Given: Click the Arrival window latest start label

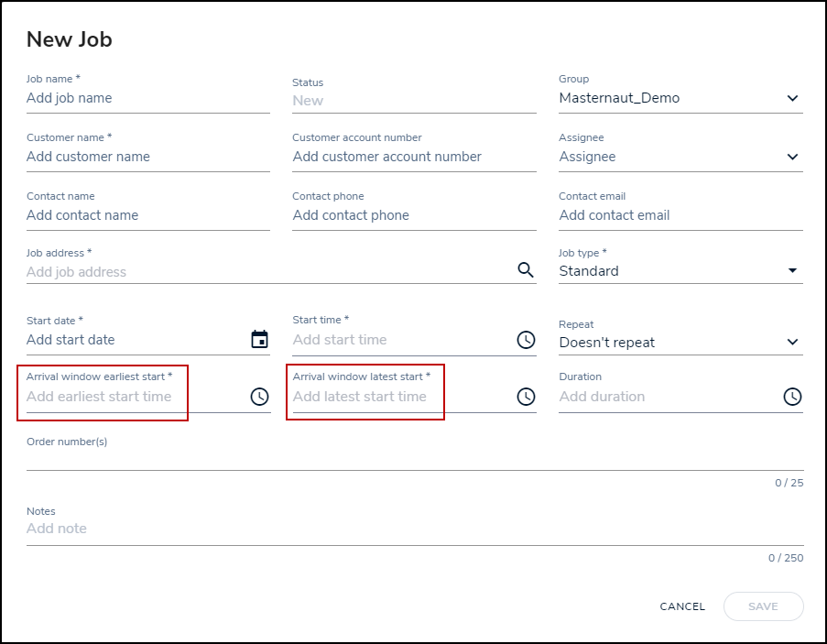Looking at the screenshot, I should tap(361, 377).
